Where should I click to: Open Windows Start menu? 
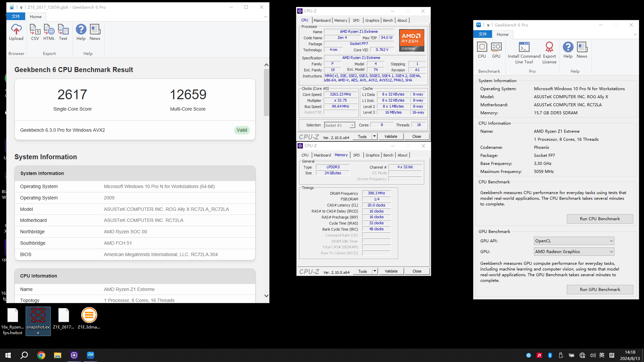[8, 355]
